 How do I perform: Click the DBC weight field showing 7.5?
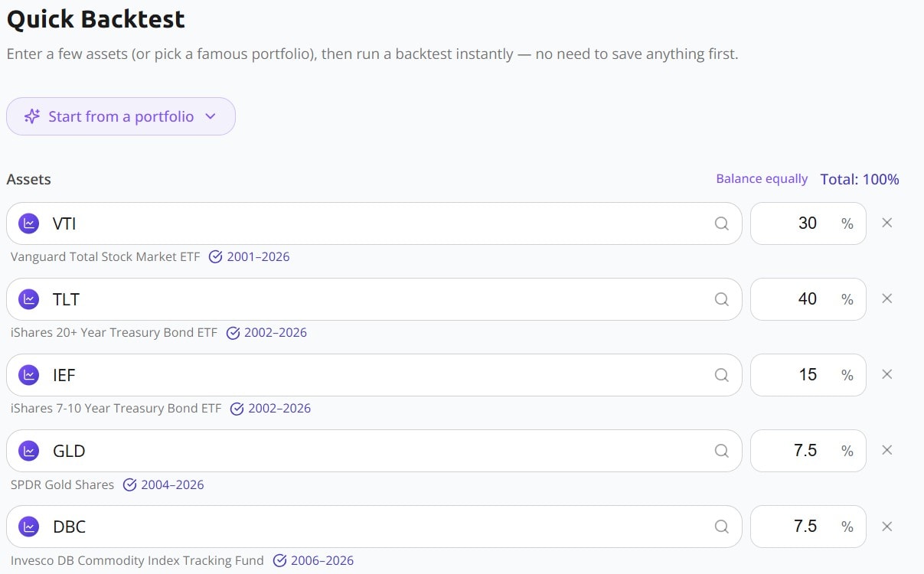[x=808, y=527]
